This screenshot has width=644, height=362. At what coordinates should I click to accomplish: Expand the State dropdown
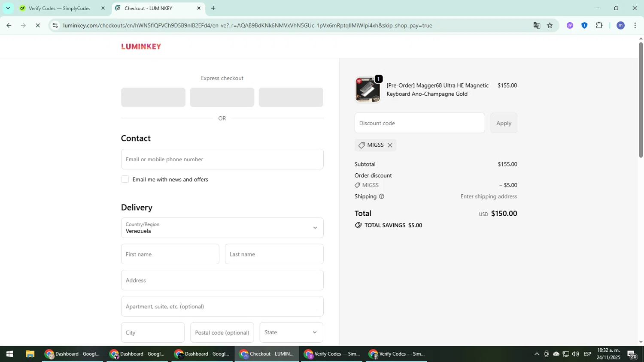tap(291, 332)
